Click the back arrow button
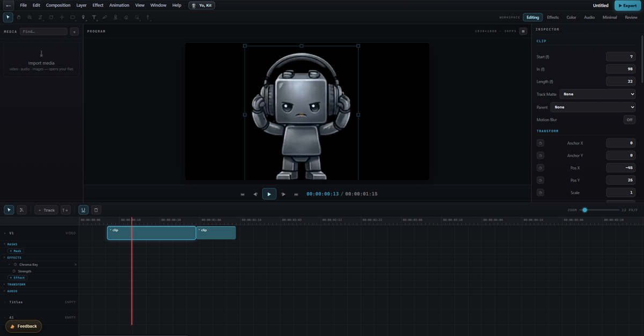Image resolution: width=644 pixels, height=336 pixels. [x=8, y=5]
